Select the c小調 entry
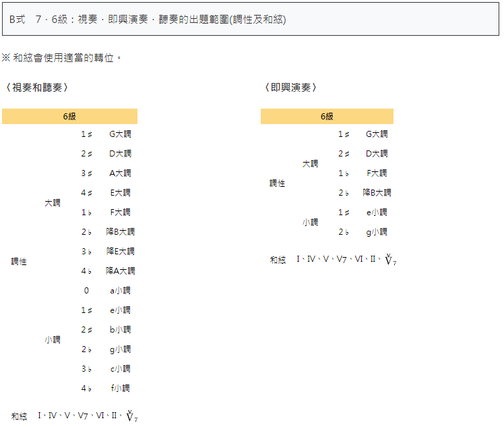The height and width of the screenshot is (427, 504). pos(120,369)
